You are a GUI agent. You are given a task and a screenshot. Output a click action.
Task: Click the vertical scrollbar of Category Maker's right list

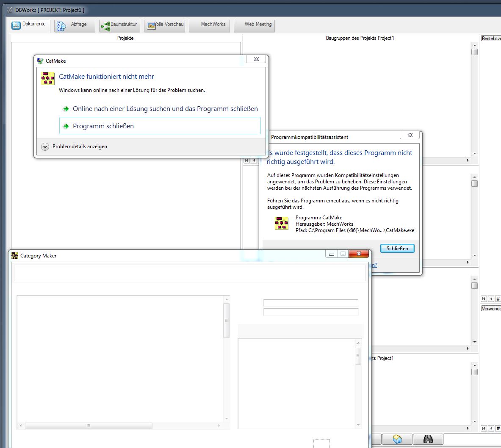tap(358, 384)
